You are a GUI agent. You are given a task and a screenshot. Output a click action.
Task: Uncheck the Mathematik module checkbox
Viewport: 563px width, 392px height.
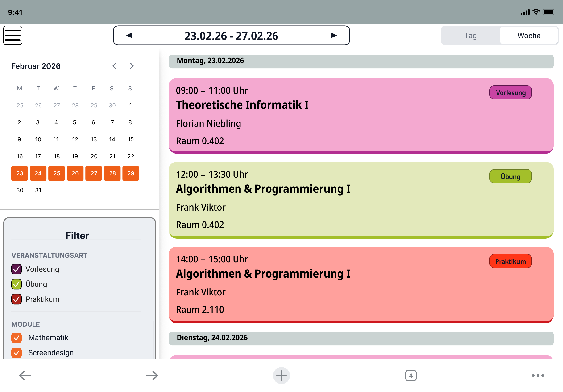coord(17,338)
